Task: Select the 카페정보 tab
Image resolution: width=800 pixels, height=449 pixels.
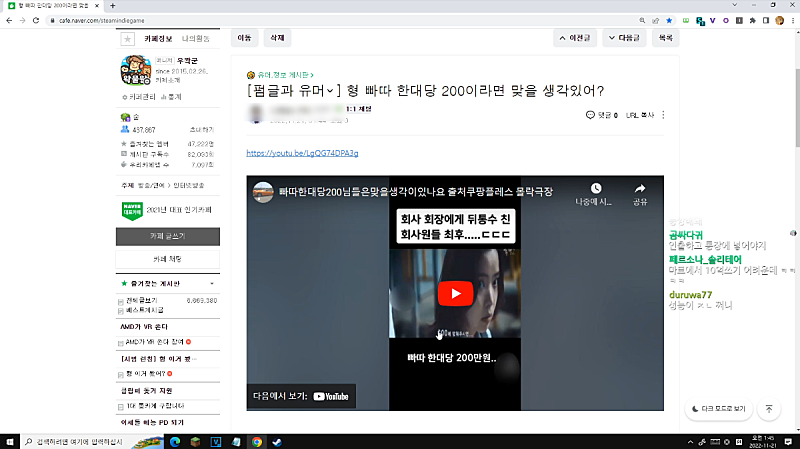Action: pos(159,38)
